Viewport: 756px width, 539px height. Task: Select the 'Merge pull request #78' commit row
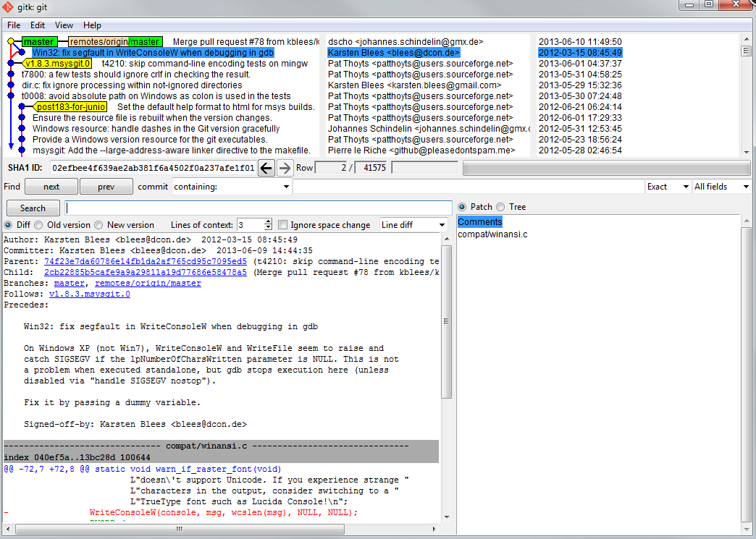pyautogui.click(x=246, y=42)
